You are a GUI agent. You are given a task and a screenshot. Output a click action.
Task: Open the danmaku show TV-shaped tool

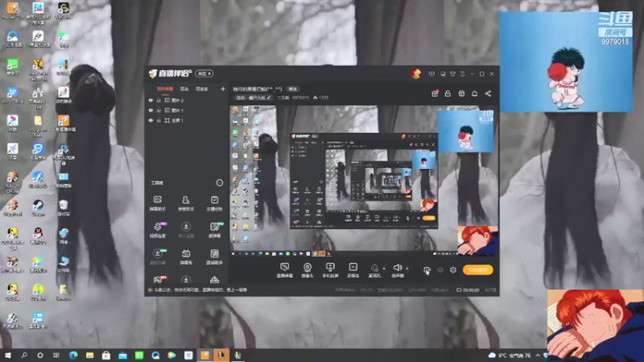click(x=186, y=257)
